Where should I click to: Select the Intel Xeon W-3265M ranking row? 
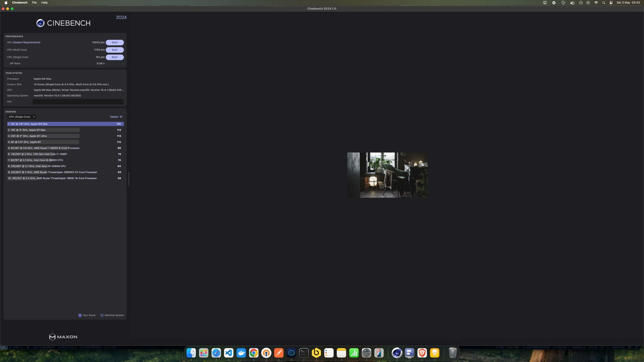[65, 166]
